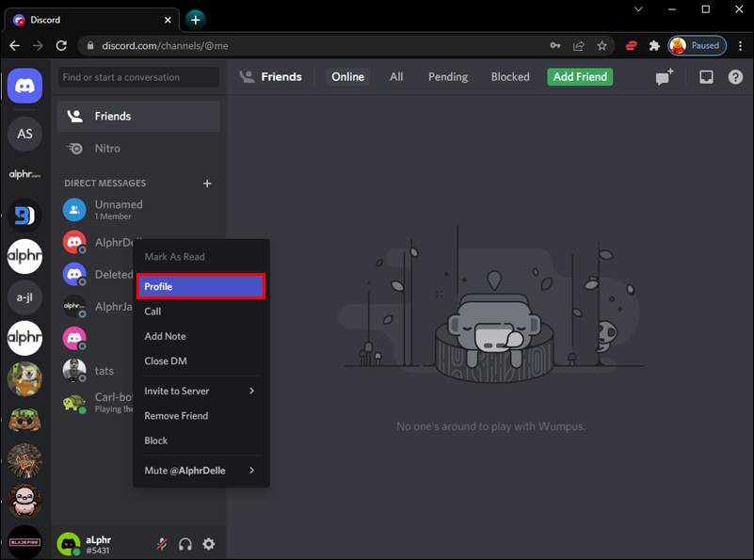This screenshot has height=560, width=754.
Task: Select Friends in the sidebar
Action: [x=138, y=117]
